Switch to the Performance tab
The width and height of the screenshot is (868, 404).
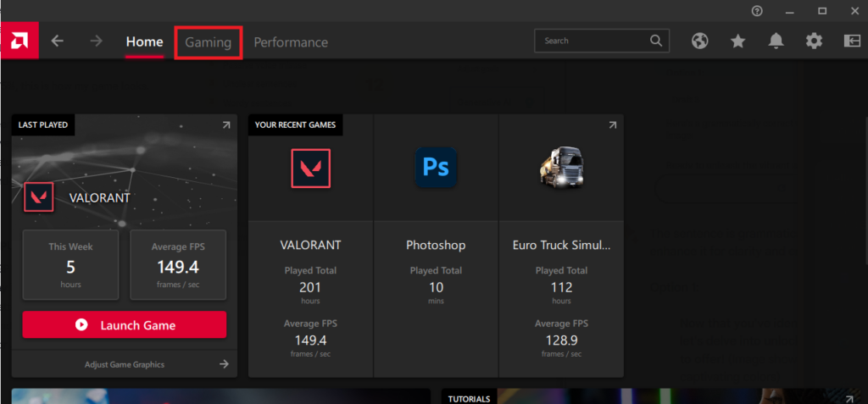click(x=291, y=42)
